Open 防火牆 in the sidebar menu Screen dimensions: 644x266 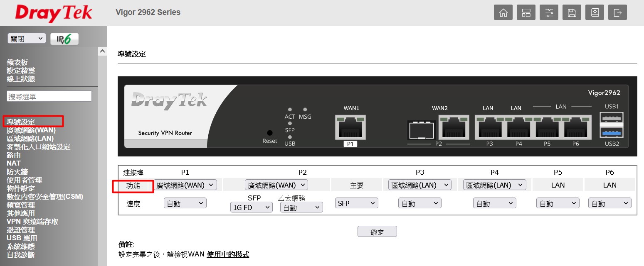(17, 172)
